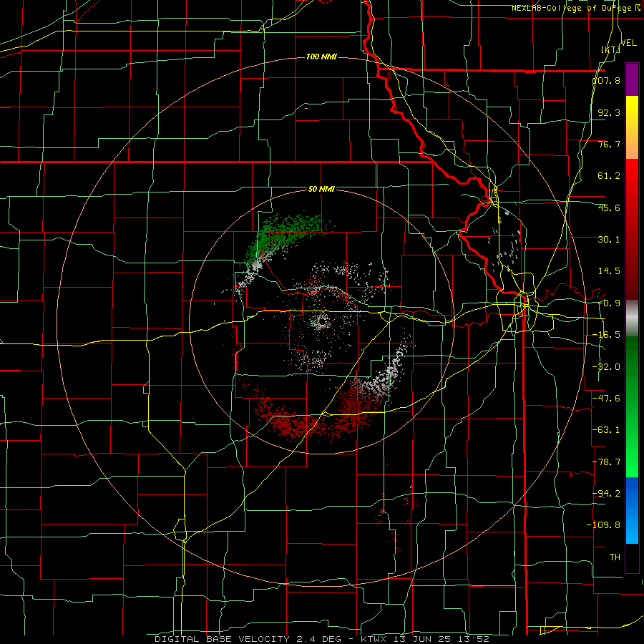Select the 92.3 legend value
This screenshot has height=644, width=644.
pos(609,112)
